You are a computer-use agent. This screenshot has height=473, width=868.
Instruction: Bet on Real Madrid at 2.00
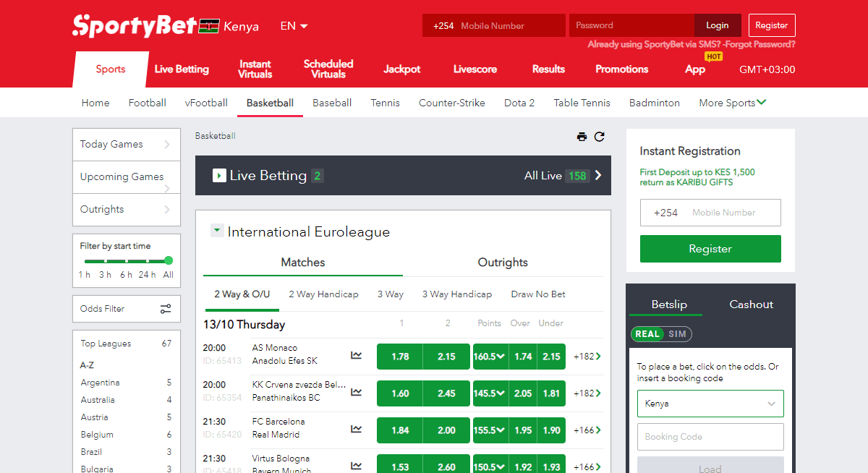tap(446, 430)
